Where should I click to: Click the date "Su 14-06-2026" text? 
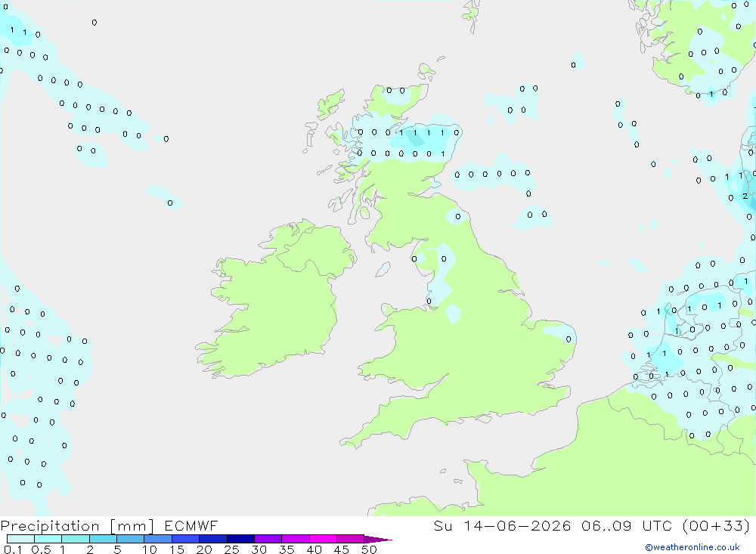(502, 525)
